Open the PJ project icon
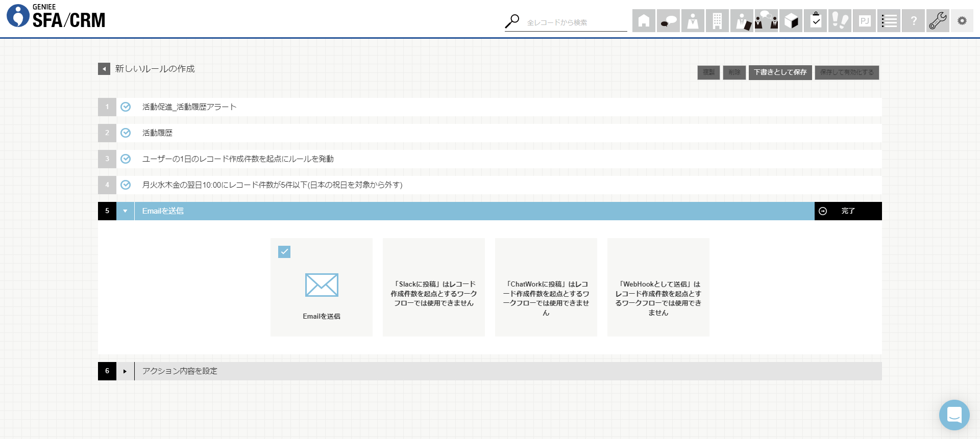 tap(864, 21)
